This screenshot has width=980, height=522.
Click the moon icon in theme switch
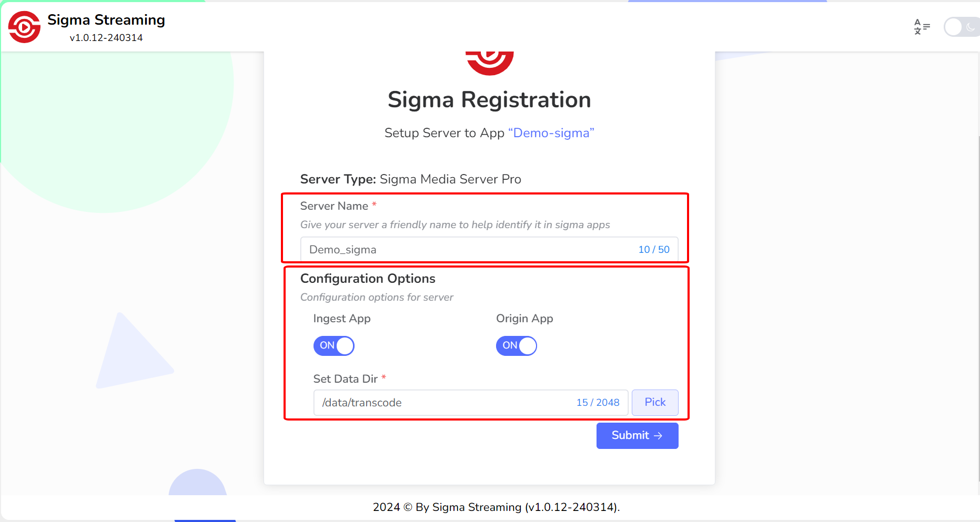(971, 27)
